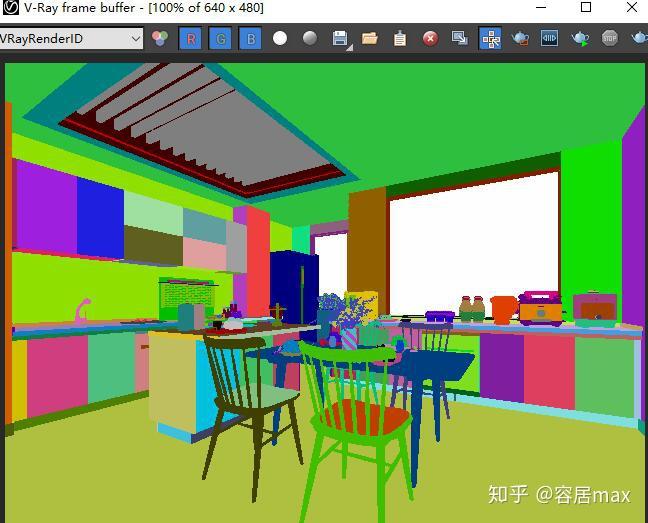
Task: Select region render teapot icon
Action: (520, 38)
